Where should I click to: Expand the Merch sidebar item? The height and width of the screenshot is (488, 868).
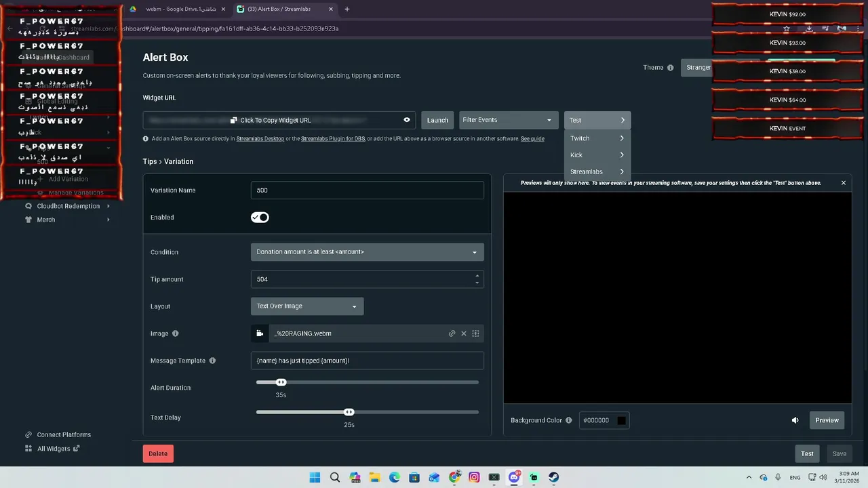[x=108, y=220]
